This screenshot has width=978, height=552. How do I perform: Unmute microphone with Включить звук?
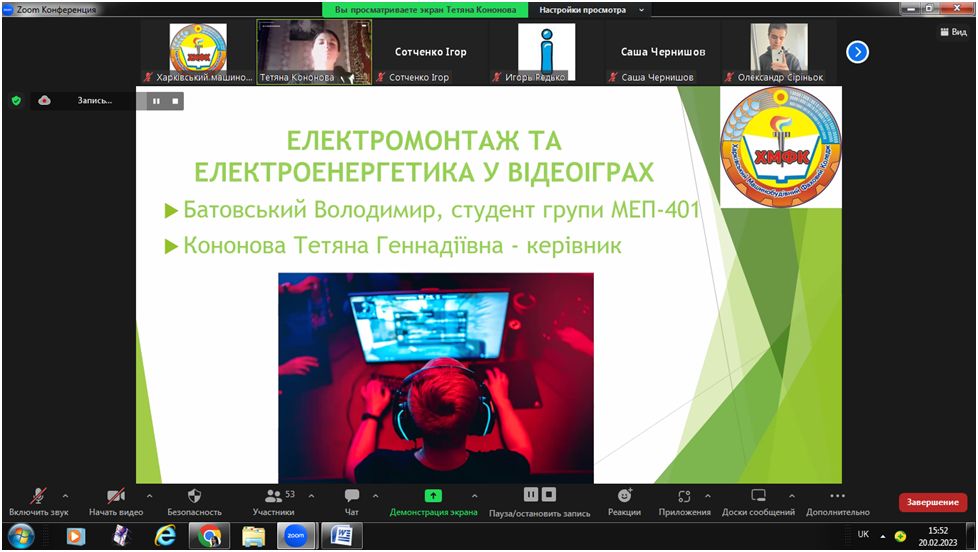[x=38, y=502]
